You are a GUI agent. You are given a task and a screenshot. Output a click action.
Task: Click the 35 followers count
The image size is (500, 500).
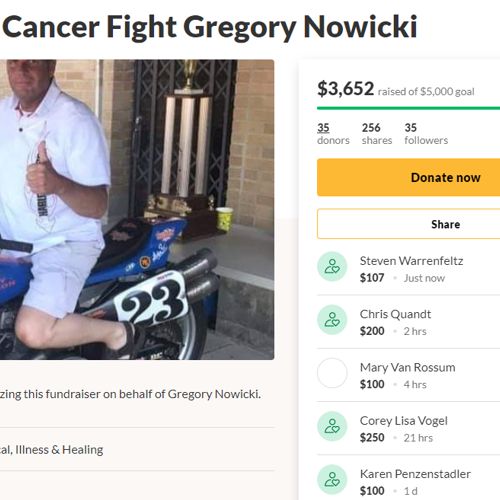click(x=426, y=134)
